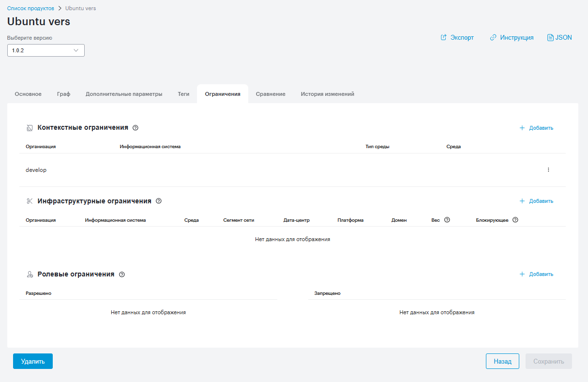
Task: Click the Инструкция chain-link icon
Action: coord(493,37)
